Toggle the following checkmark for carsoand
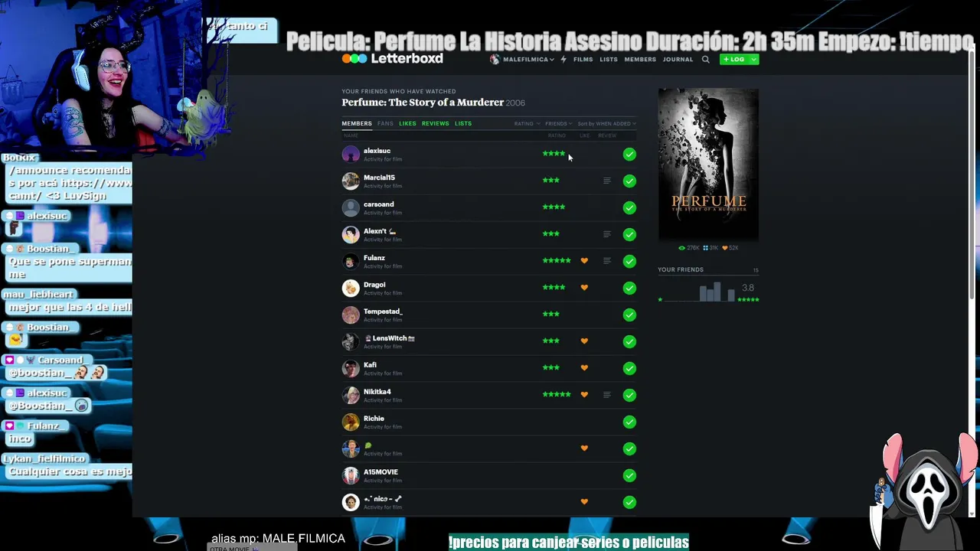The width and height of the screenshot is (980, 551). (x=629, y=208)
